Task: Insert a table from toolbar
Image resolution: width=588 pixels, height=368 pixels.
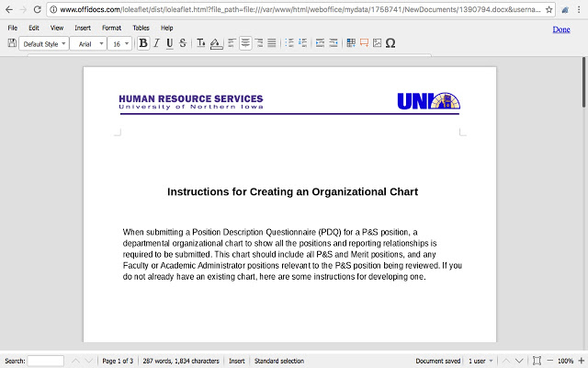Action: point(351,43)
